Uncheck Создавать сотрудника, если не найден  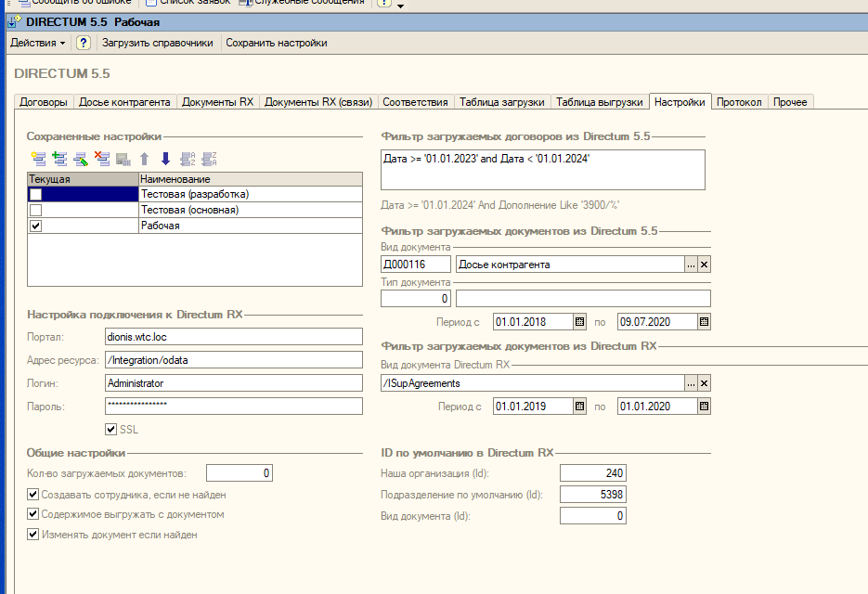33,495
